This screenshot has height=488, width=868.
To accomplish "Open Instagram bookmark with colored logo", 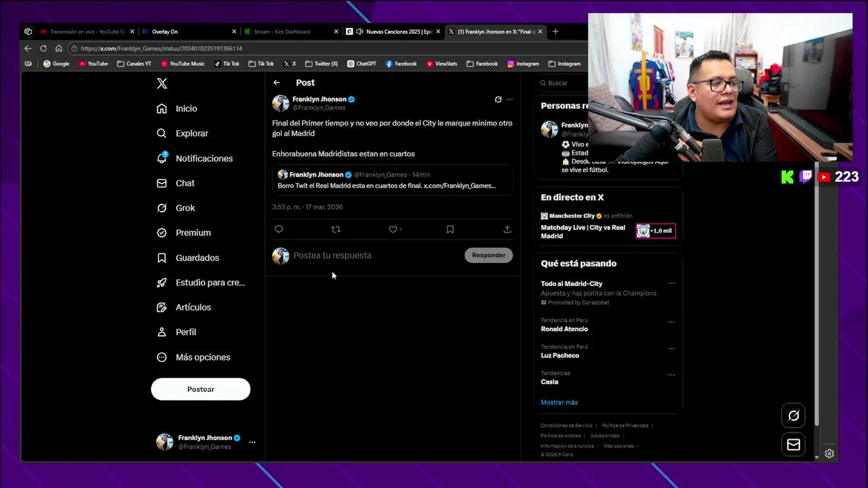I will pos(524,64).
